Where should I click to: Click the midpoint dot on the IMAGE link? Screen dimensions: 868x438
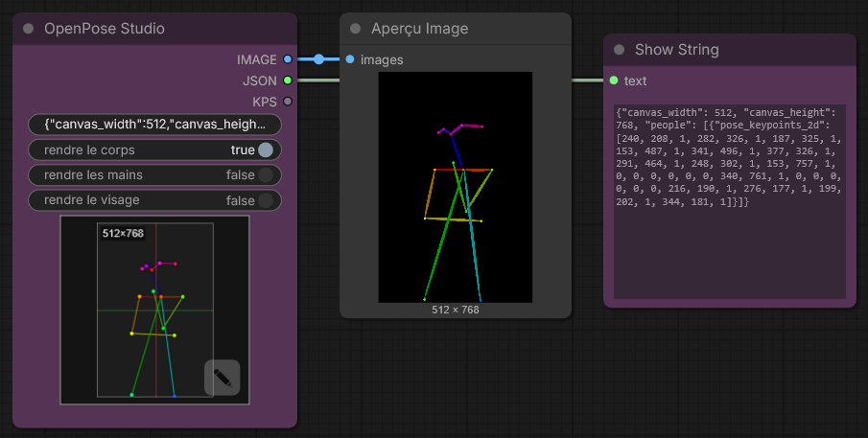pyautogui.click(x=318, y=59)
